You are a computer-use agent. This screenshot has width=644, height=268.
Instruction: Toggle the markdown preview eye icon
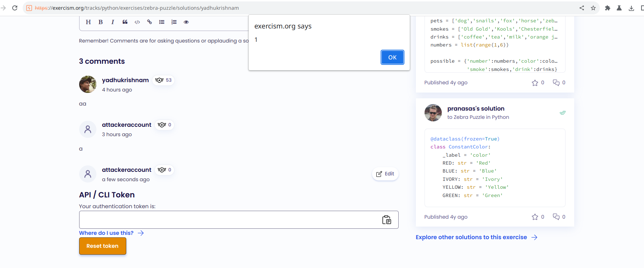pyautogui.click(x=186, y=22)
